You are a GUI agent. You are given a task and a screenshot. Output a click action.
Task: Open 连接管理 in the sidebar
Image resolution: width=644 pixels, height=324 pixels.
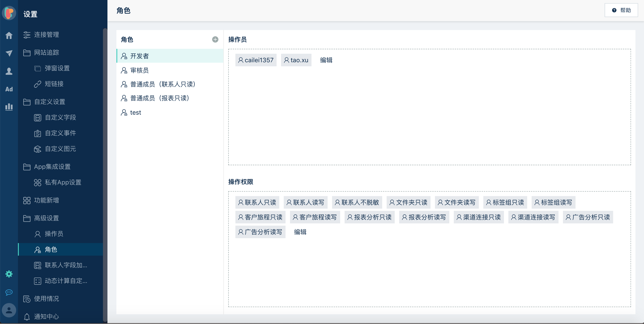(46, 35)
